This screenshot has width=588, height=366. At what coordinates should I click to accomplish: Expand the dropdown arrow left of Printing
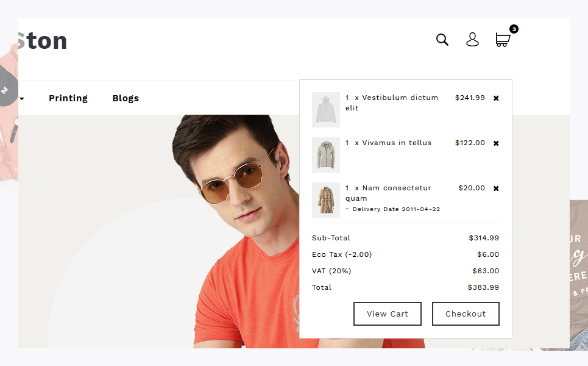point(22,99)
